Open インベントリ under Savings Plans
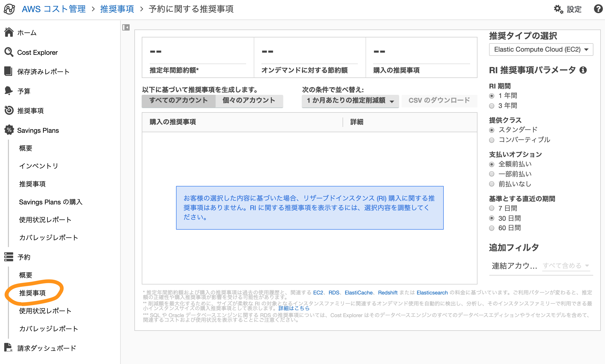 pyautogui.click(x=39, y=166)
